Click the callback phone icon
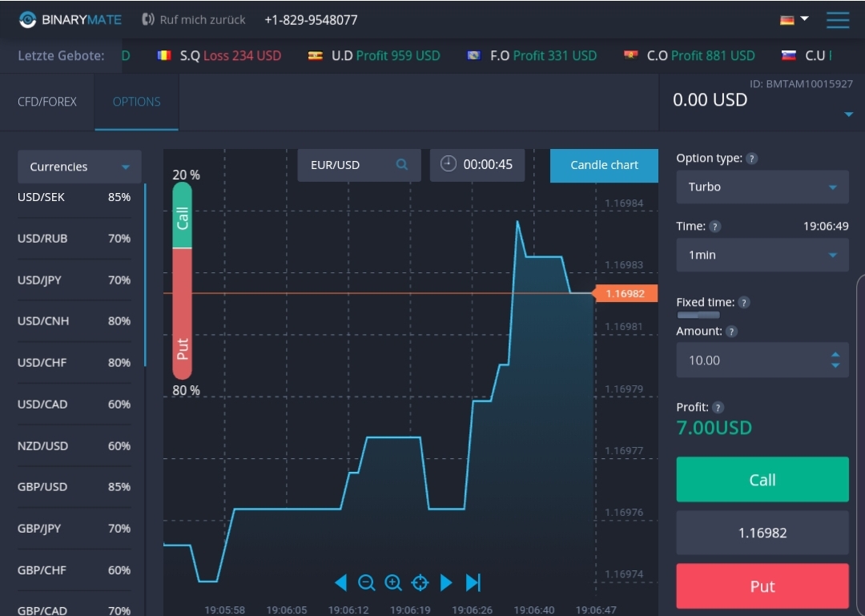Screen dimensions: 865x616 [x=147, y=20]
